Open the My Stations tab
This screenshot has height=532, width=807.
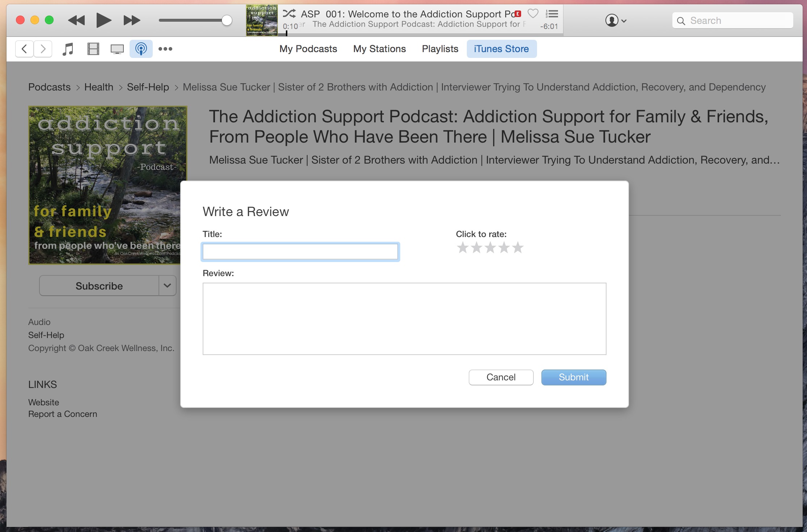tap(380, 49)
